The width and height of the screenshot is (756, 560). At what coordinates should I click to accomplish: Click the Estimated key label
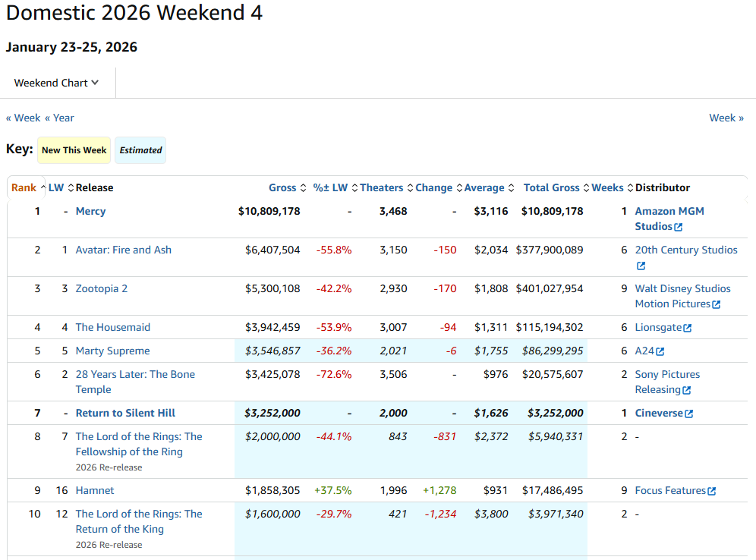point(140,150)
